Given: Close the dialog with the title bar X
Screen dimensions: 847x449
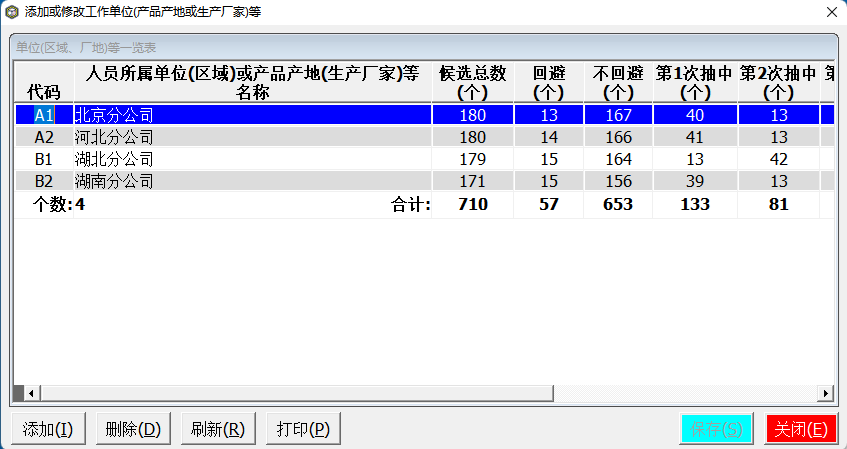Looking at the screenshot, I should (x=832, y=11).
